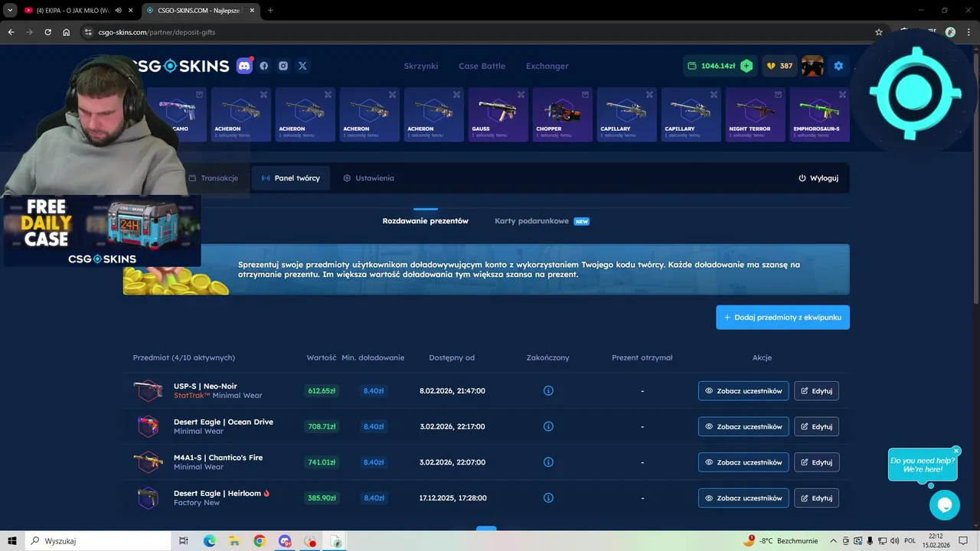Image resolution: width=980 pixels, height=551 pixels.
Task: Open the Skrzynki menu
Action: click(421, 66)
